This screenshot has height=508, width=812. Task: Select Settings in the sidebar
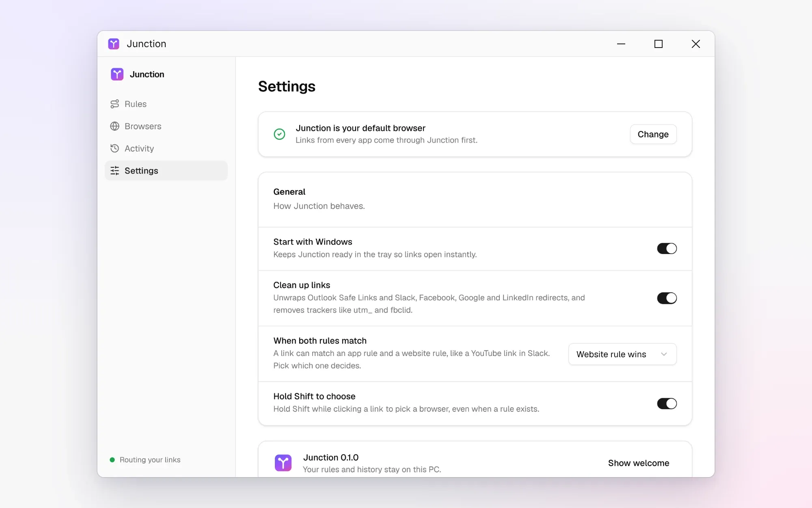pyautogui.click(x=166, y=171)
